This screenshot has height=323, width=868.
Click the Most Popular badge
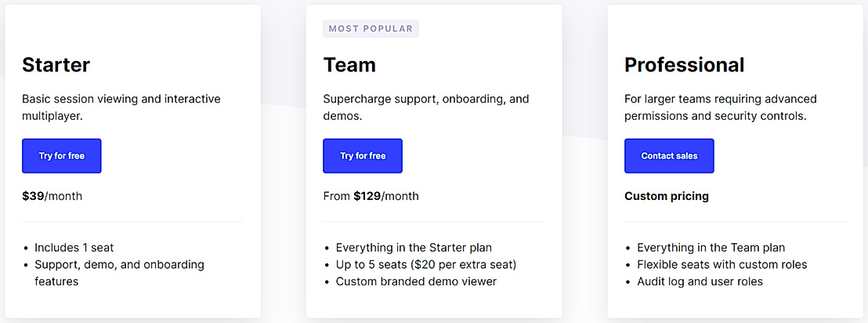coord(371,29)
